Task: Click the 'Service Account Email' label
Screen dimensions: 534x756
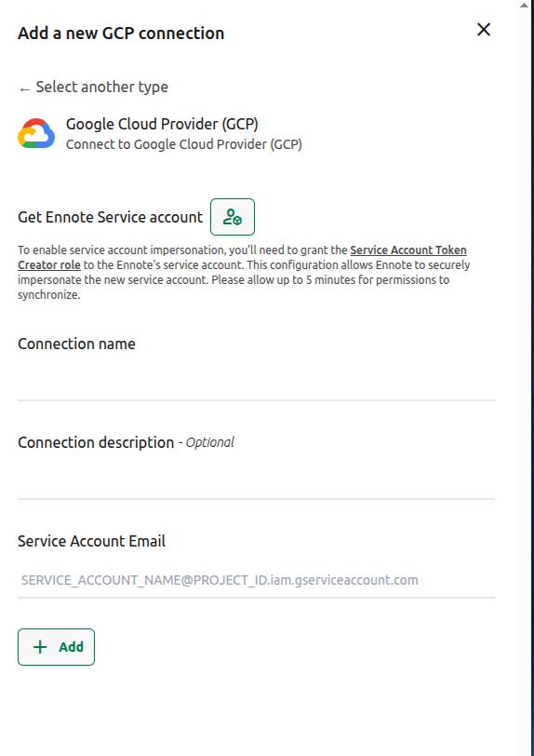Action: (x=91, y=541)
